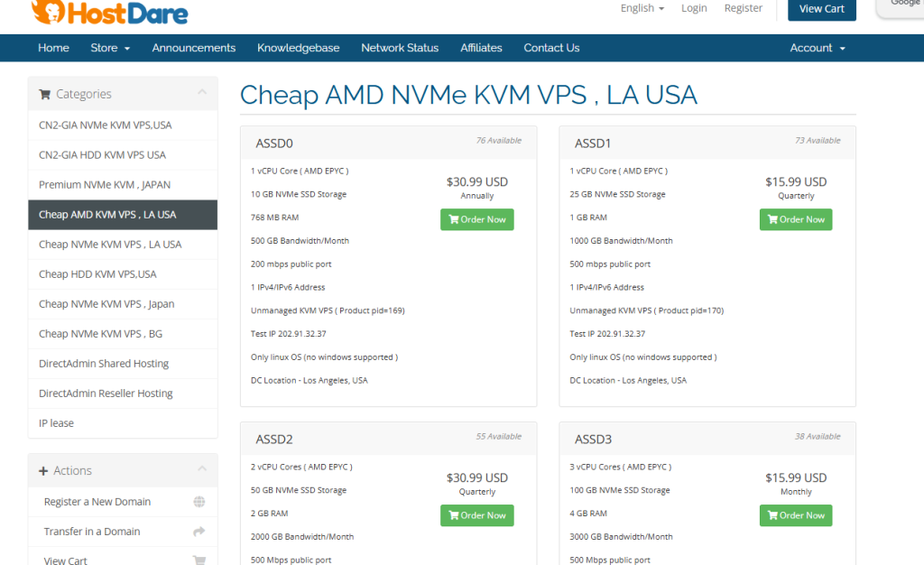Click the Login link
This screenshot has width=924, height=565.
pyautogui.click(x=694, y=8)
